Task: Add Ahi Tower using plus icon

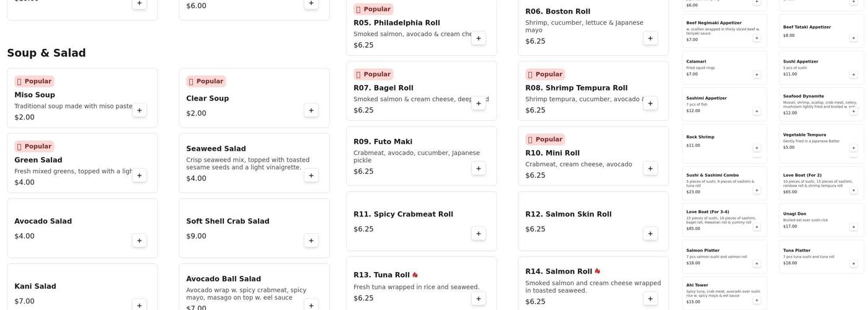Action: coord(756,300)
